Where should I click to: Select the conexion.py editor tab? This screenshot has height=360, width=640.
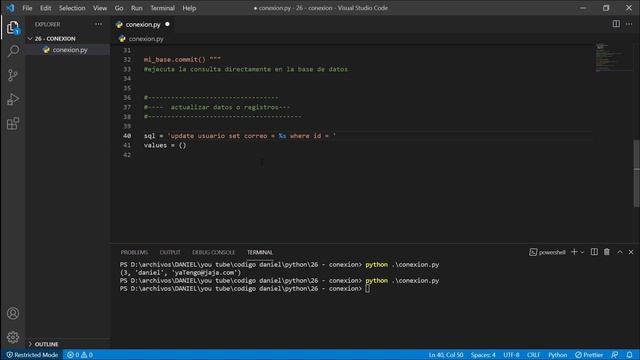[x=143, y=24]
